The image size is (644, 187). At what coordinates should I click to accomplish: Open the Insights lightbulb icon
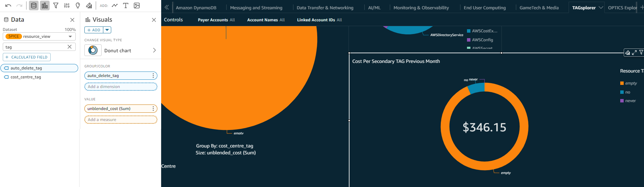(78, 5)
